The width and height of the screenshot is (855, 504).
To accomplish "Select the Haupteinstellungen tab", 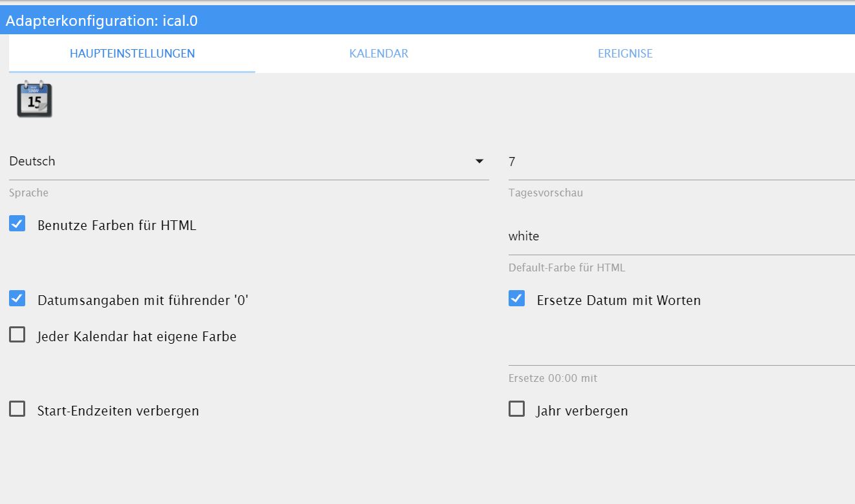I will point(132,54).
